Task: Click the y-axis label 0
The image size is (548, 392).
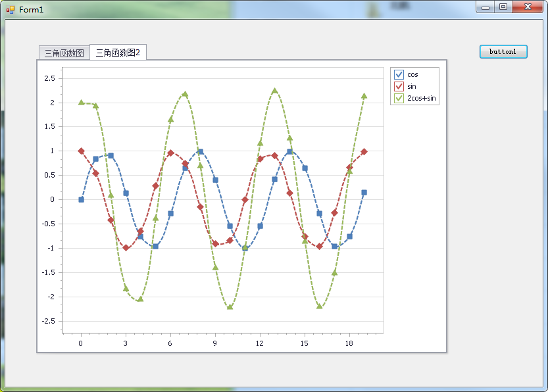Action: coord(52,199)
